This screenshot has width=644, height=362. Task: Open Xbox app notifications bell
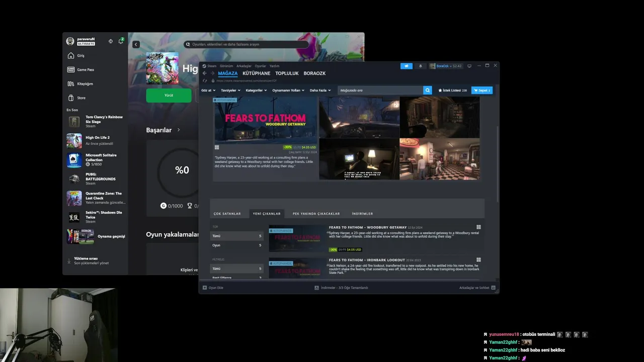(x=121, y=41)
